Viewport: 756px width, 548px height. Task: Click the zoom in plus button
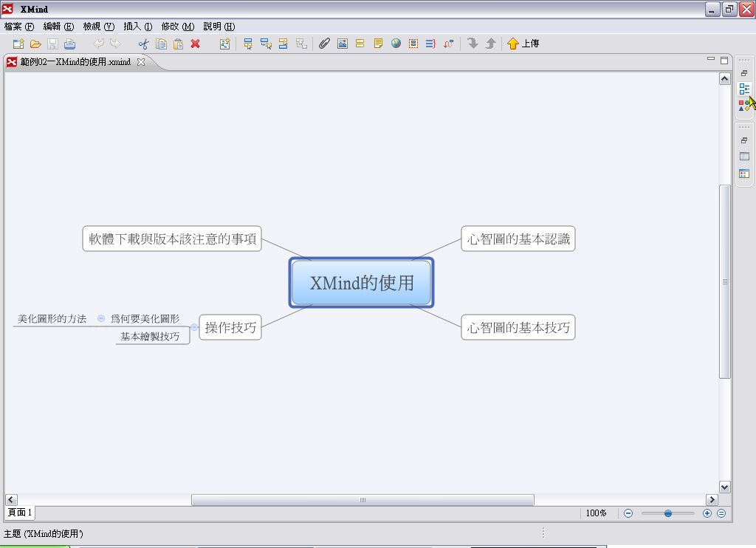(707, 513)
